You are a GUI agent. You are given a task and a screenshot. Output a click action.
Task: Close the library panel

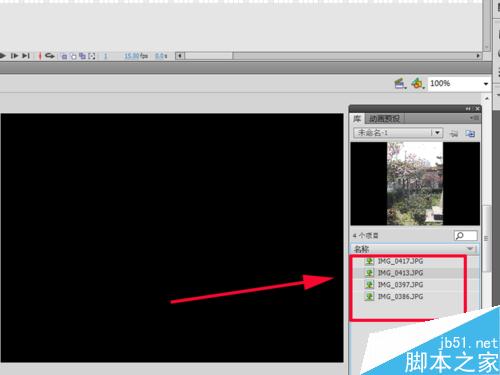pos(477,109)
